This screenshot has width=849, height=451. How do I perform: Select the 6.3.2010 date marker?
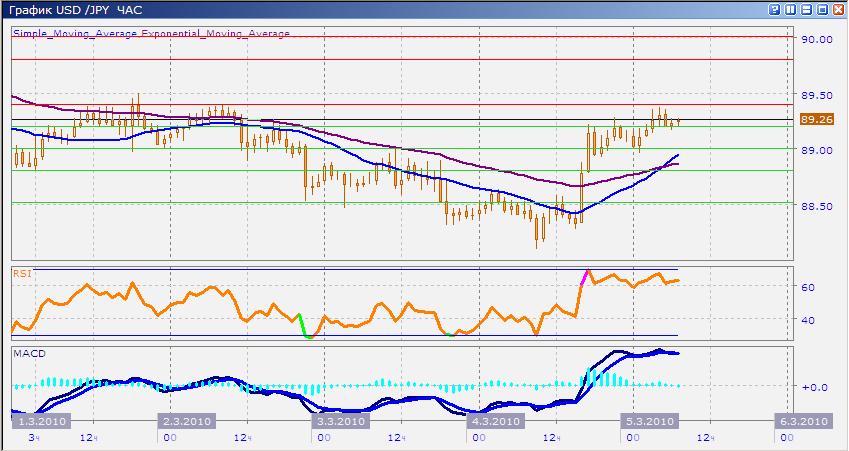[x=801, y=421]
